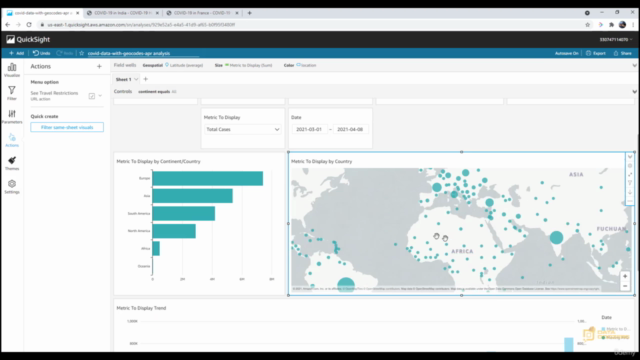Screen dimensions: 640x360
Task: Click the Export button
Action: point(596,53)
